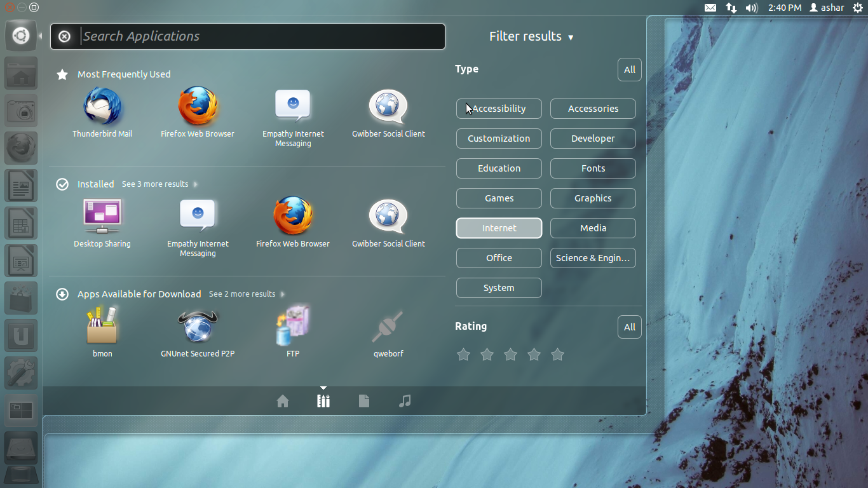Launch LibreOffice Writer from the launcher

pyautogui.click(x=21, y=185)
